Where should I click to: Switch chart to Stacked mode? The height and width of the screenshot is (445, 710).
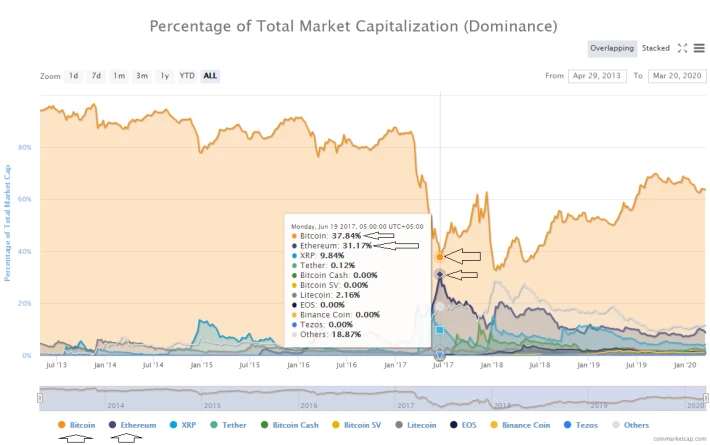656,48
